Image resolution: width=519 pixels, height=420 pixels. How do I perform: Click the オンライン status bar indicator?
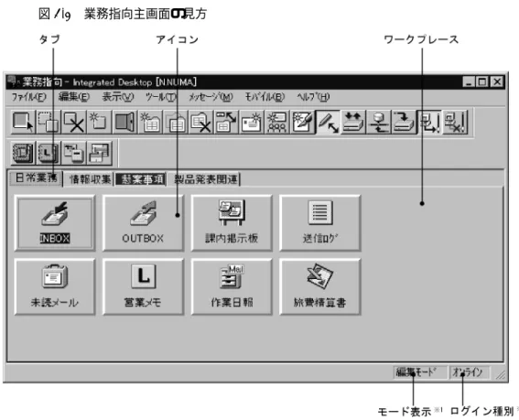coord(470,372)
